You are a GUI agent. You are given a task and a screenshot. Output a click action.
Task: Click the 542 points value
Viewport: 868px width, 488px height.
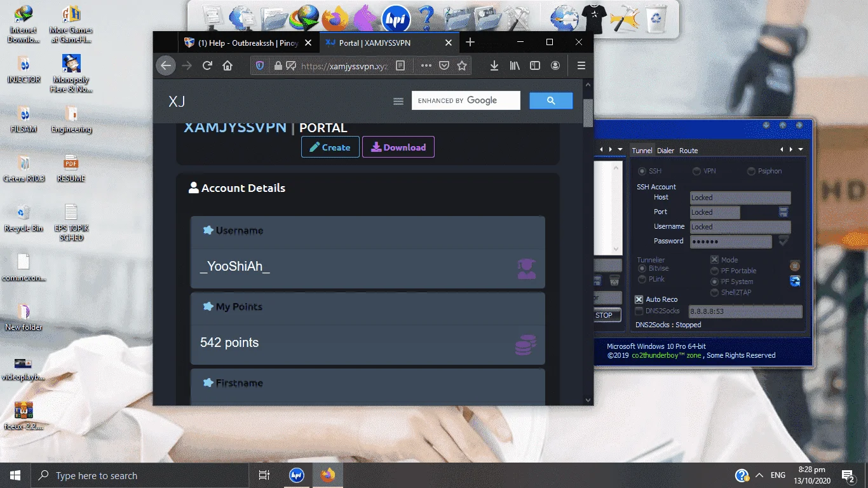(229, 342)
